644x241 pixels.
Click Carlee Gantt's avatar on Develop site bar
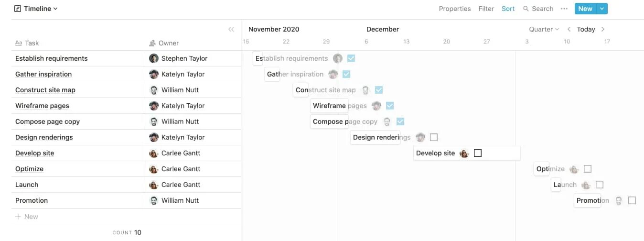464,153
